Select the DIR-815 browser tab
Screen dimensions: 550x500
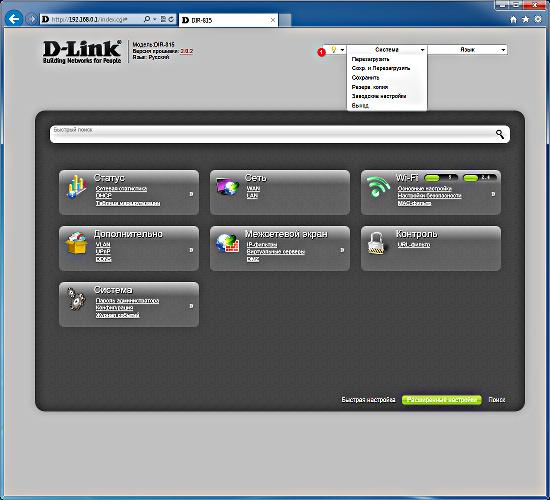[228, 20]
